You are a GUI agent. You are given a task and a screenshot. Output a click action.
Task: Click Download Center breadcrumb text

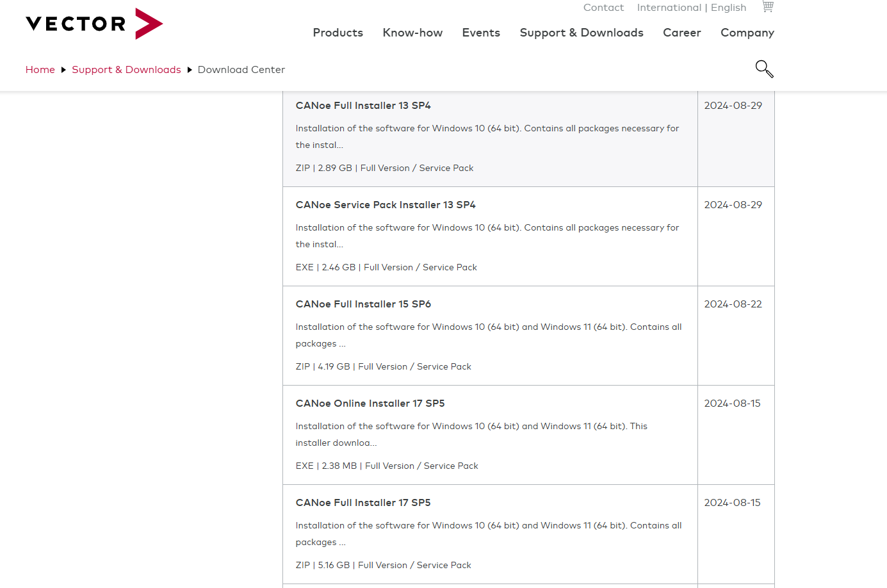click(x=241, y=70)
